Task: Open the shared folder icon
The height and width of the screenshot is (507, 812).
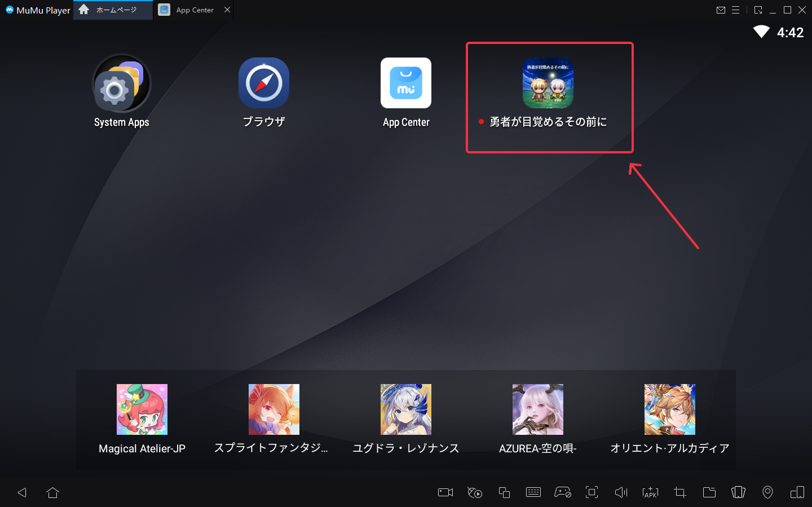Action: [x=709, y=492]
